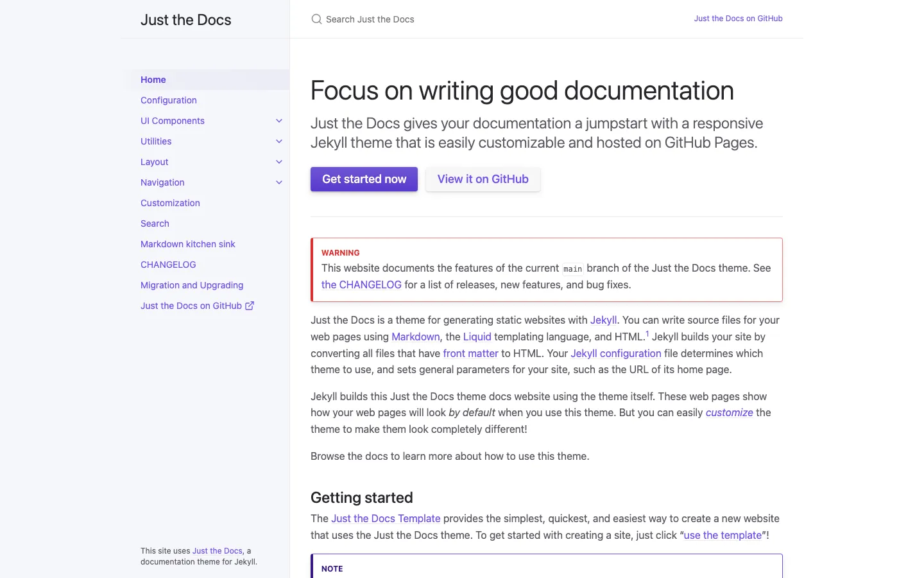924x578 pixels.
Task: Click the WARNING callout label
Action: click(x=340, y=253)
